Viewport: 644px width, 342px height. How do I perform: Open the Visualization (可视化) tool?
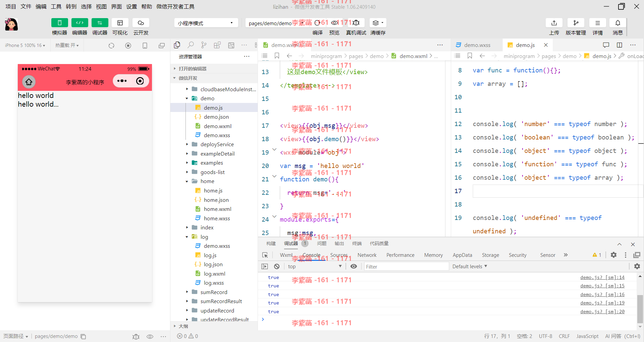pos(120,23)
